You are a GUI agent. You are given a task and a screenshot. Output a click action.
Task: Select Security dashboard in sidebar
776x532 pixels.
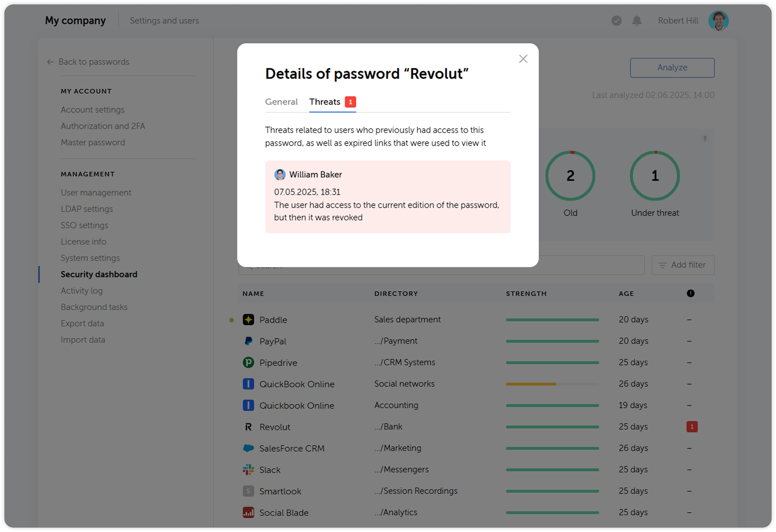(x=99, y=274)
